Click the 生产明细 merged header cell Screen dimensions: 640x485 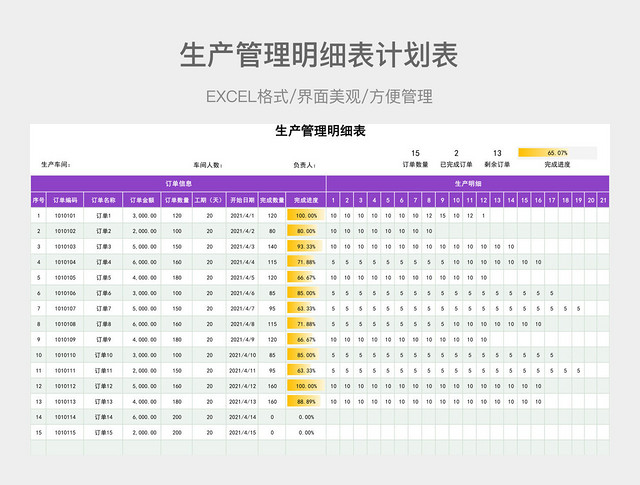pos(468,184)
